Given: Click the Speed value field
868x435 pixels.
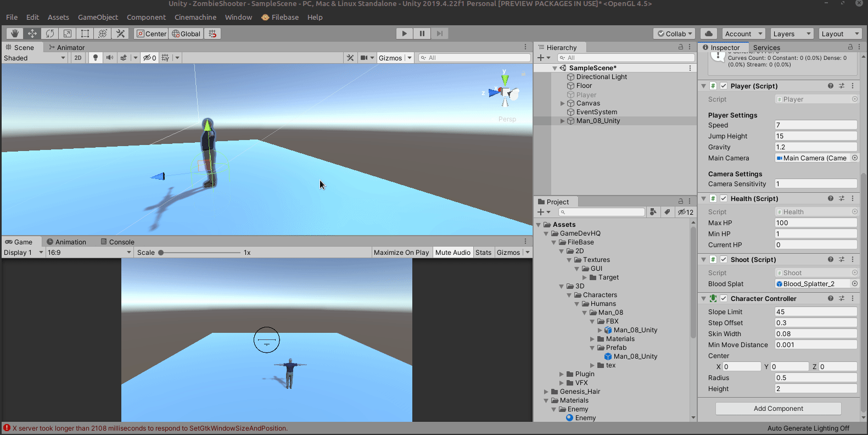Looking at the screenshot, I should [x=815, y=125].
